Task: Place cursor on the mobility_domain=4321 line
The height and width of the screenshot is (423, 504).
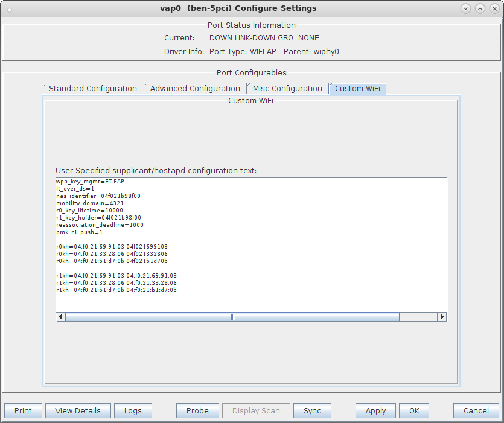Action: (x=89, y=203)
